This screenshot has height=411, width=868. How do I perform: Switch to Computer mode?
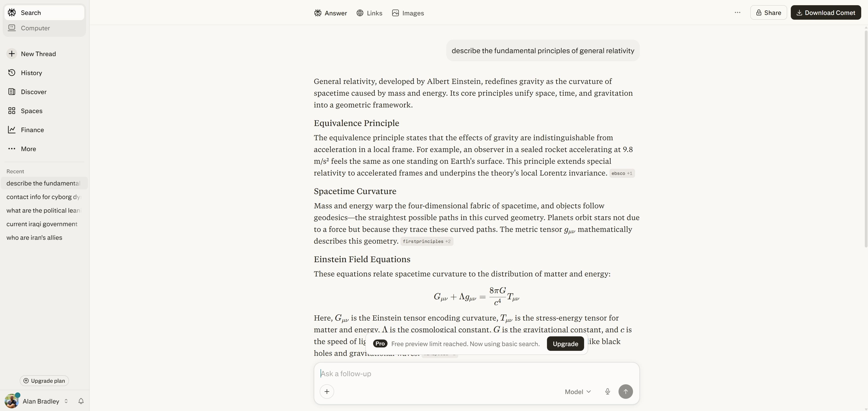click(35, 28)
